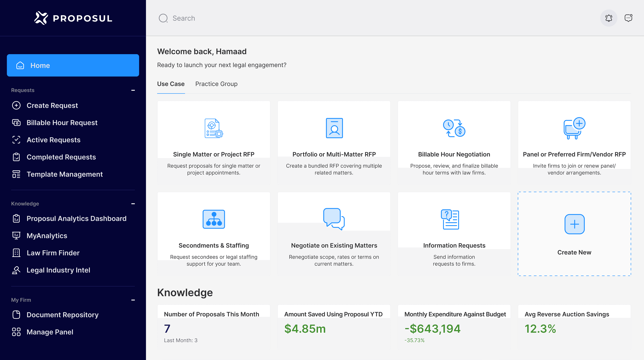Click the Proposul logo
Screen dimensions: 644x360
73,18
